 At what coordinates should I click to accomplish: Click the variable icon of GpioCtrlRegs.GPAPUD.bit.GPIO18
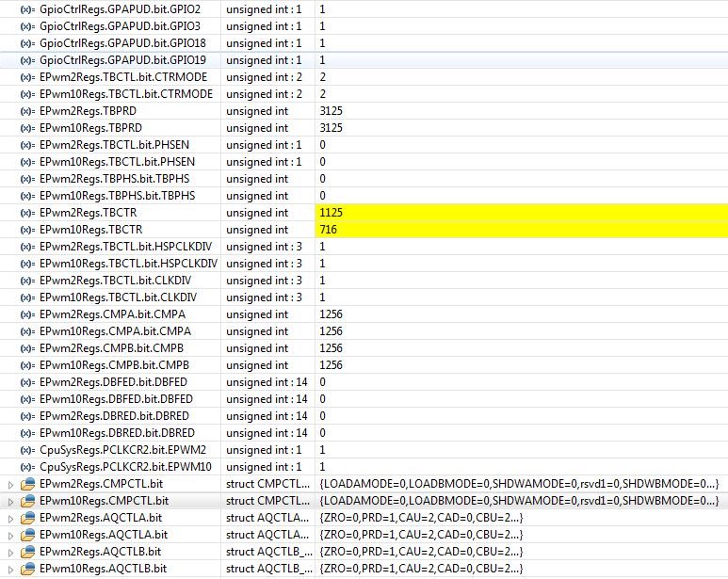point(28,43)
